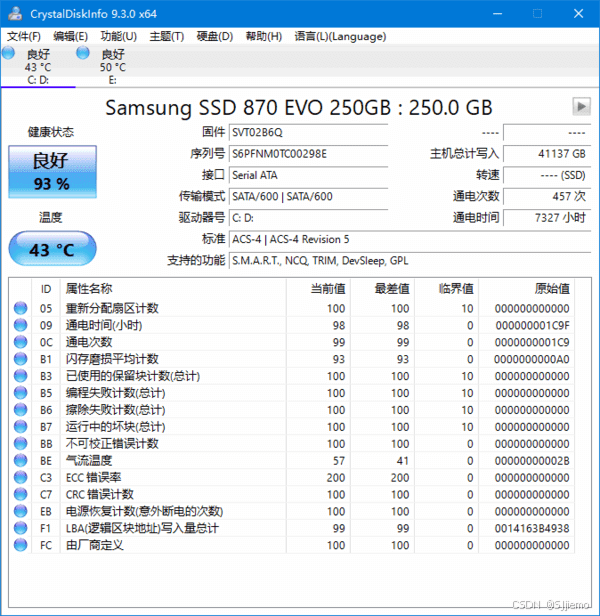Click the 临界值 column header

click(446, 289)
